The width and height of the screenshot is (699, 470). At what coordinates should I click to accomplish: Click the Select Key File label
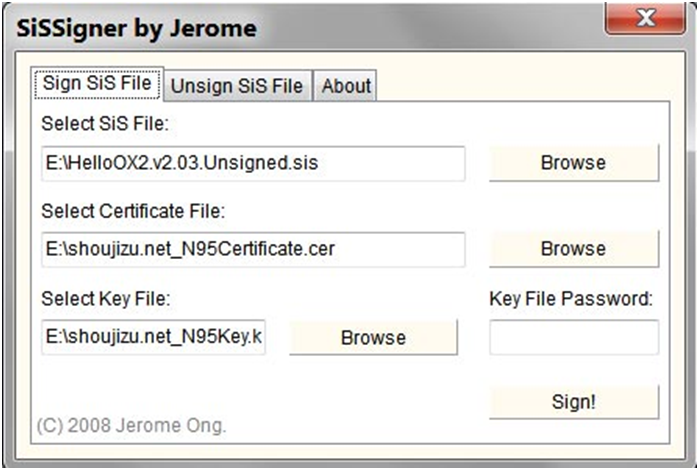(x=106, y=298)
